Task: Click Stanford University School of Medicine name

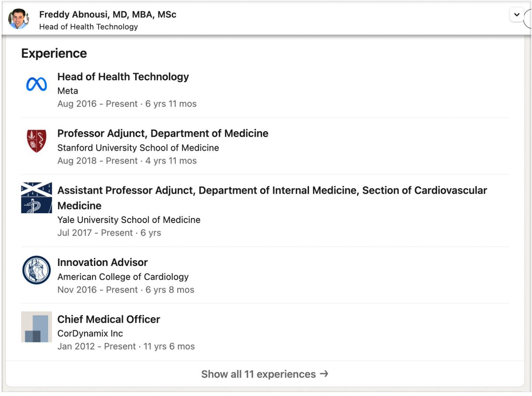Action: [x=138, y=148]
